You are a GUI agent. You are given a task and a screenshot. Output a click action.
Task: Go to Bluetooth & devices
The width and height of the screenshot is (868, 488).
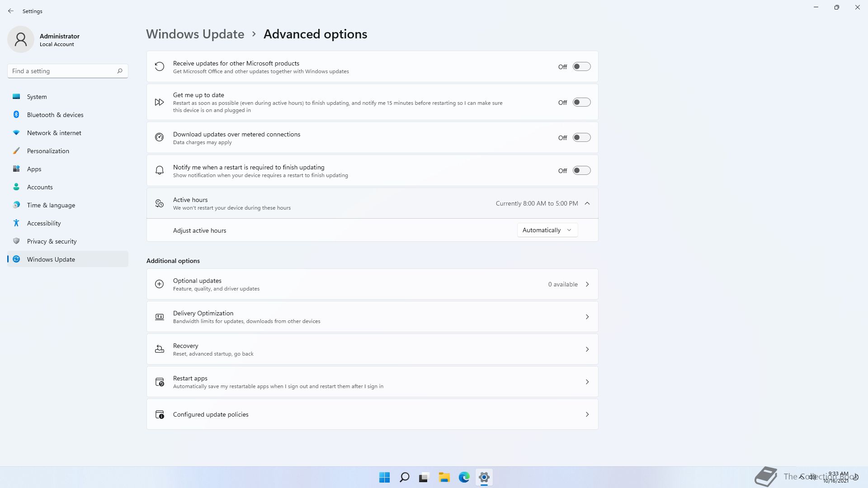coord(68,114)
